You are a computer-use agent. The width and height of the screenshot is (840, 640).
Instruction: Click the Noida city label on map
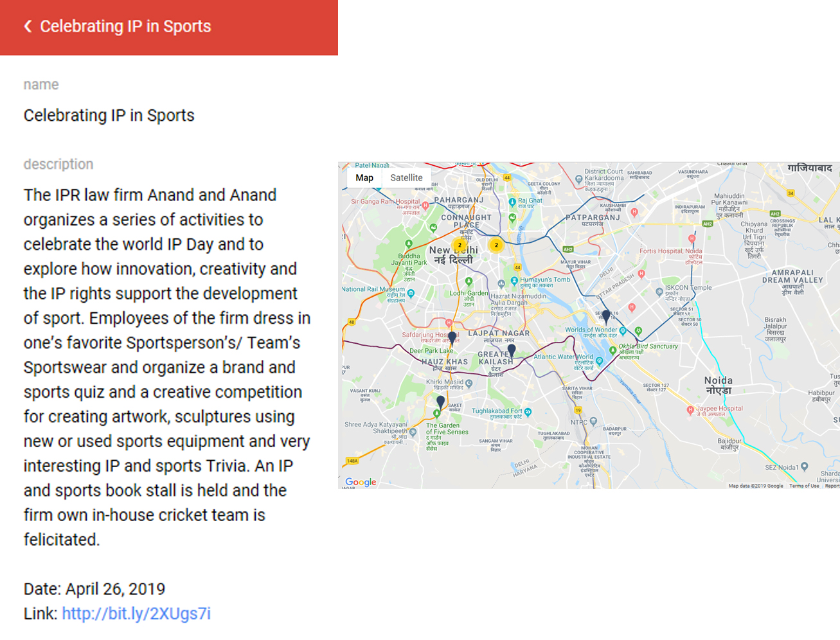[718, 380]
